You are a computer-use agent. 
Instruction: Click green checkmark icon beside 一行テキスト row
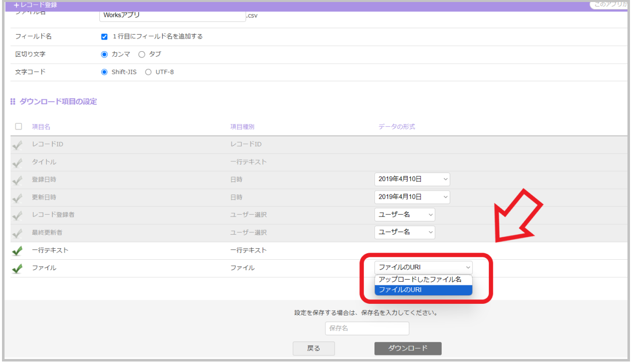[x=17, y=251]
